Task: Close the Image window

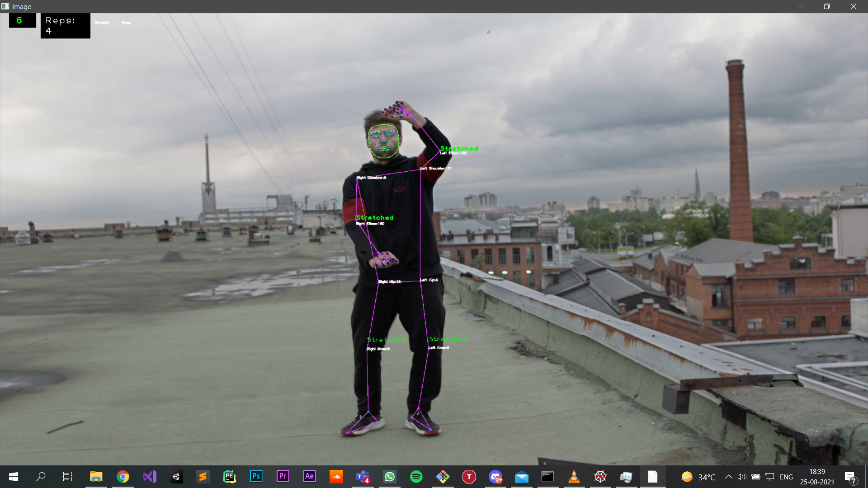Action: pyautogui.click(x=853, y=6)
